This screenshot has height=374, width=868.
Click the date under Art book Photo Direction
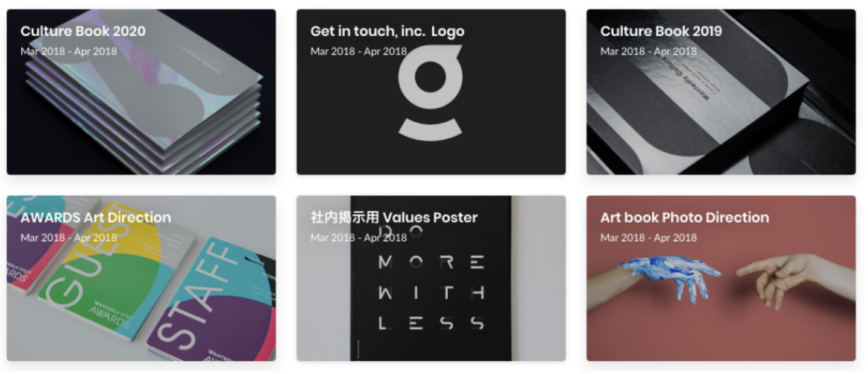click(649, 237)
